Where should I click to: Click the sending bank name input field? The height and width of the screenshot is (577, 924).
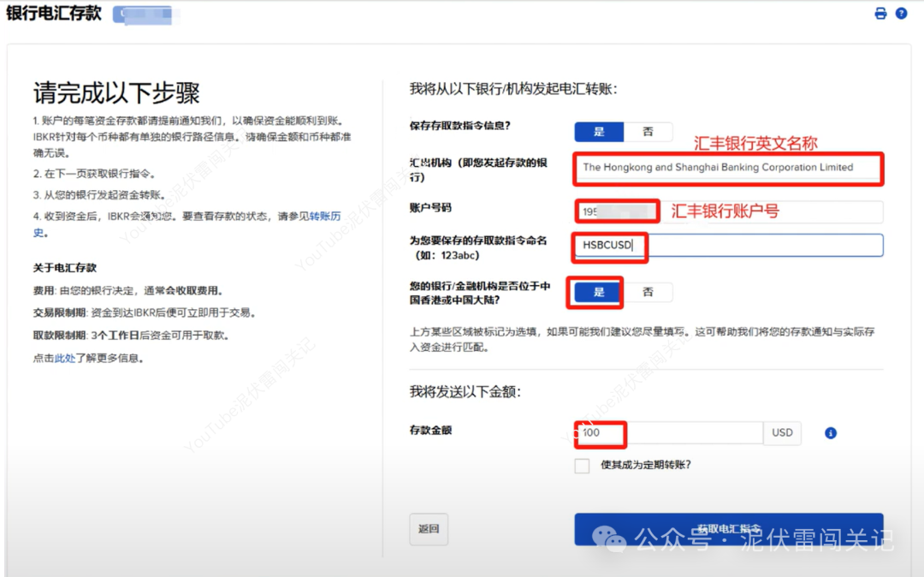727,168
